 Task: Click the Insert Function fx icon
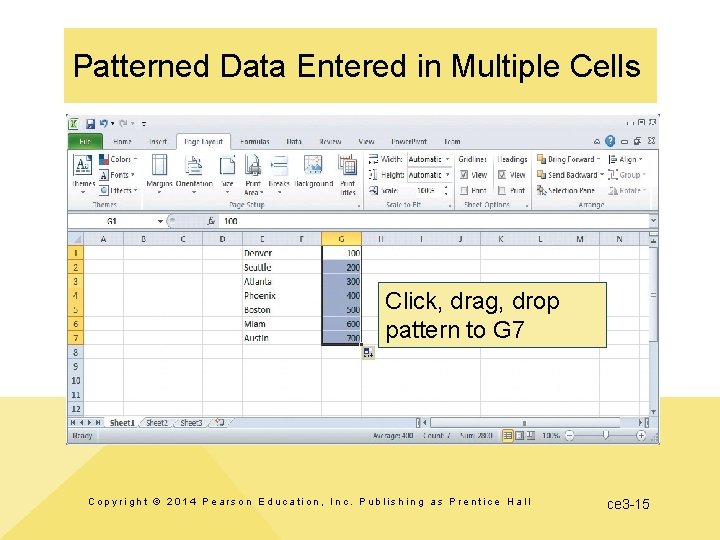(211, 221)
